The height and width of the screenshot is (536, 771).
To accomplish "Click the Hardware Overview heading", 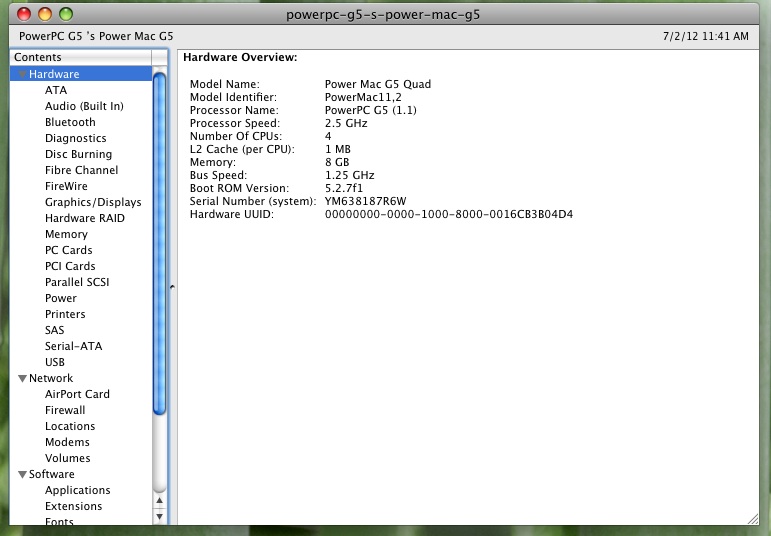I will pyautogui.click(x=240, y=57).
